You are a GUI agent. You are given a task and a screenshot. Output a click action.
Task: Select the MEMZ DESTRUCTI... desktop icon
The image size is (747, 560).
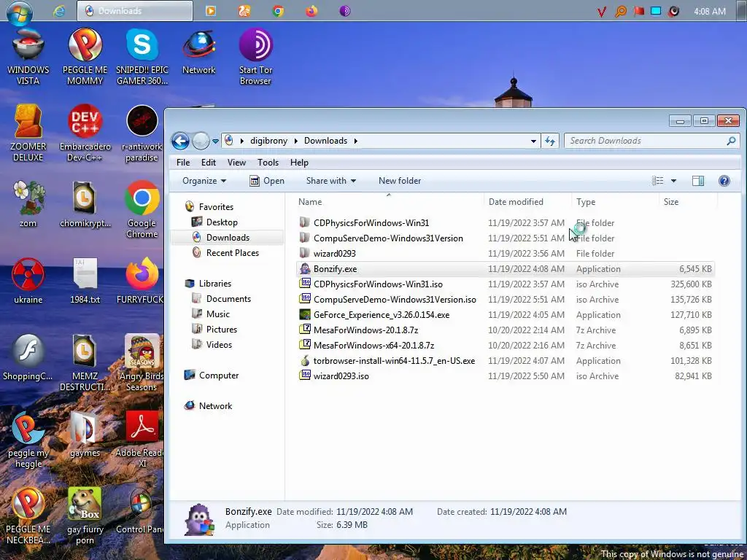click(85, 363)
